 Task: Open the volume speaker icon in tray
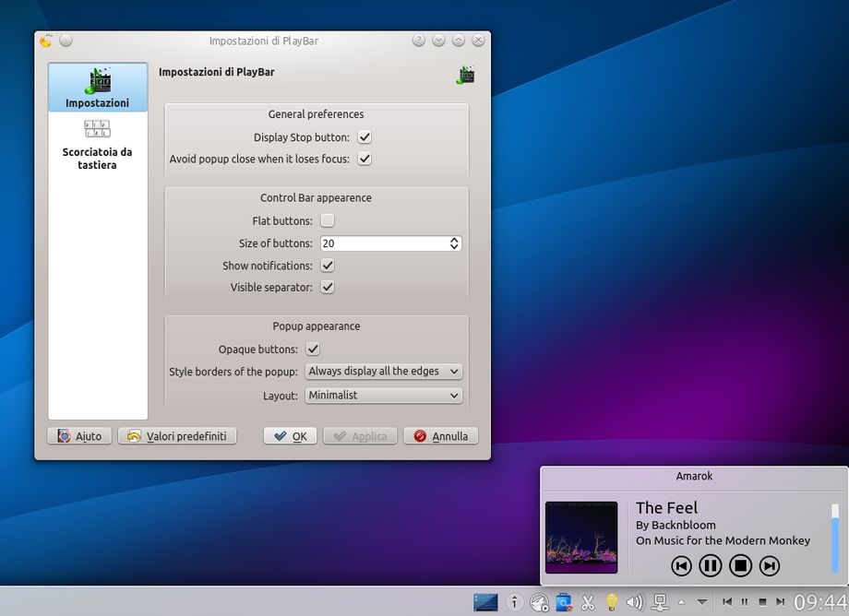tap(635, 602)
